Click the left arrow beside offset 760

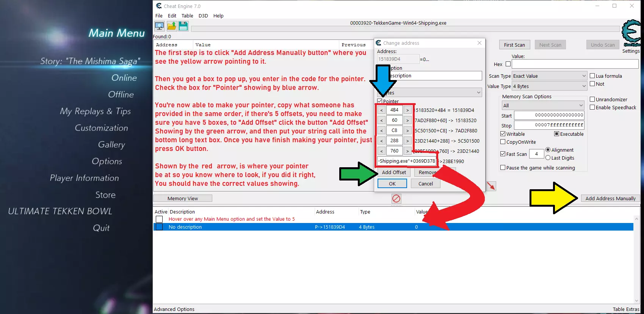point(382,151)
